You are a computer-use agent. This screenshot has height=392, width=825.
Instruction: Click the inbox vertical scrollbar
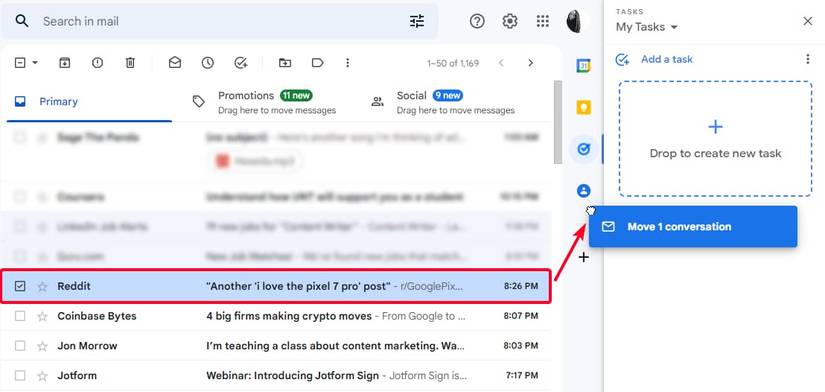click(x=558, y=121)
